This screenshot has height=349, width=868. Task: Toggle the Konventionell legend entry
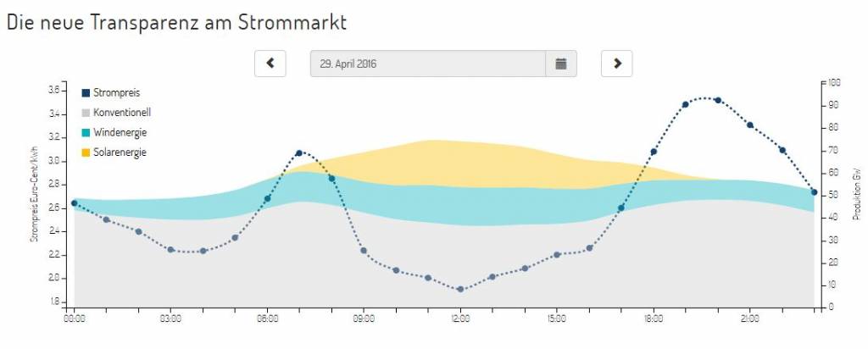[x=122, y=112]
